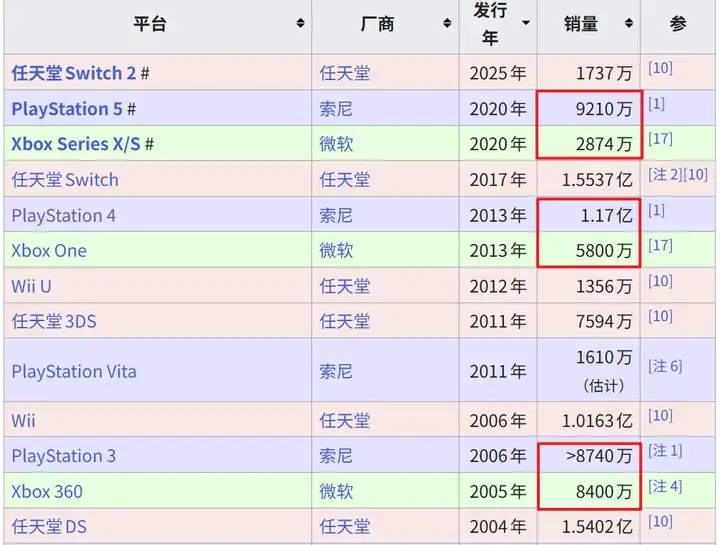Viewport: 720px width, 545px height.
Task: Open reference [17] in Xbox One row
Action: point(660,246)
